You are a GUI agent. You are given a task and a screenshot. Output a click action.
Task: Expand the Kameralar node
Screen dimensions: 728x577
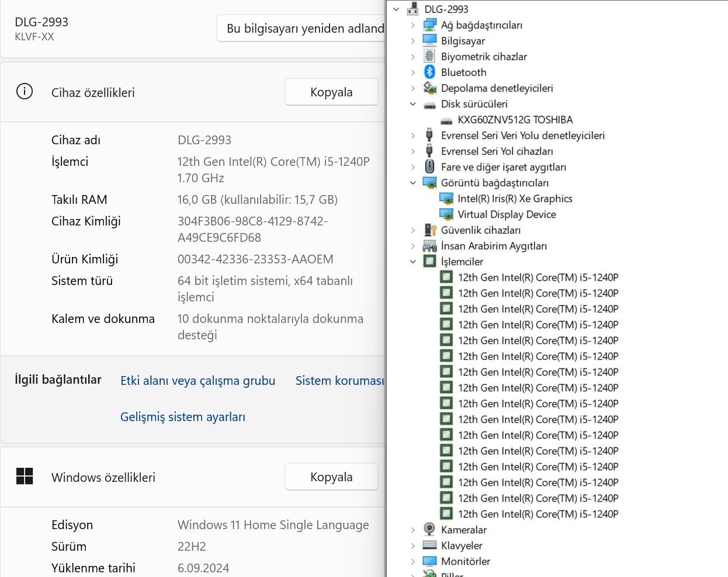412,530
